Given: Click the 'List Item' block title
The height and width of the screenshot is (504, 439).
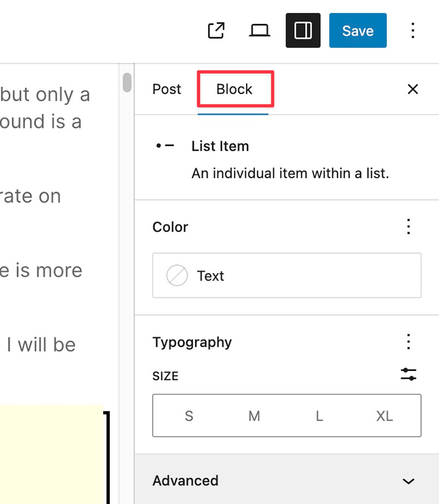Looking at the screenshot, I should click(x=220, y=146).
